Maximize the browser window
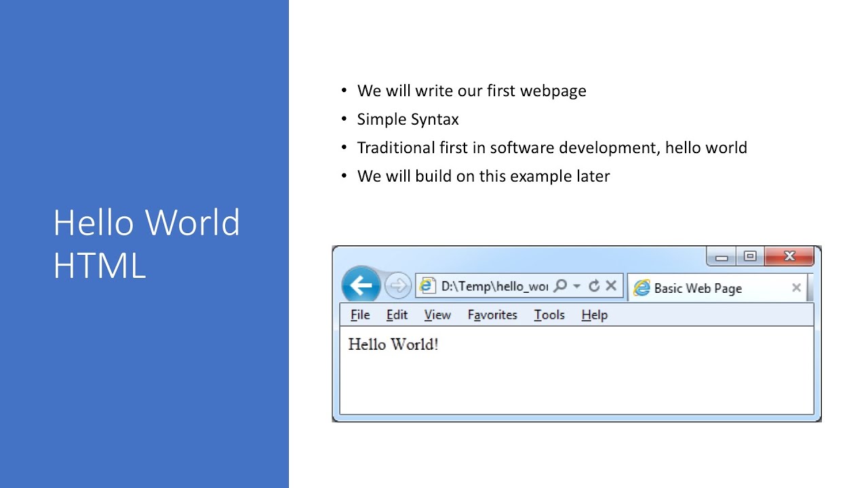 pos(750,256)
